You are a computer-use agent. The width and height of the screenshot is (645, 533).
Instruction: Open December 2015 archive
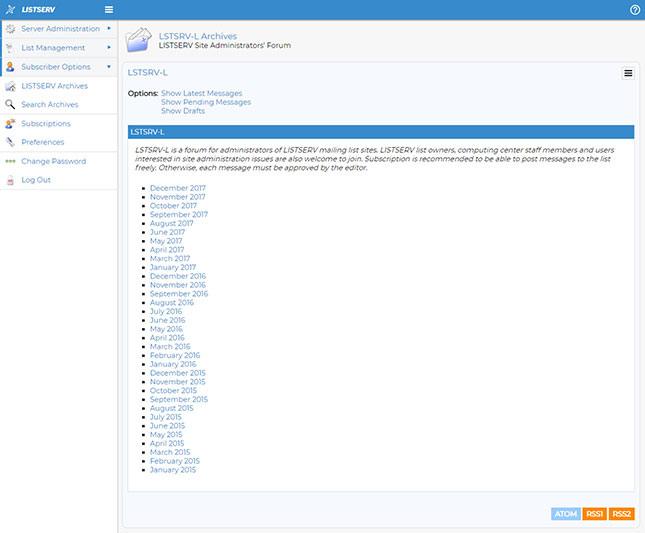[x=178, y=373]
